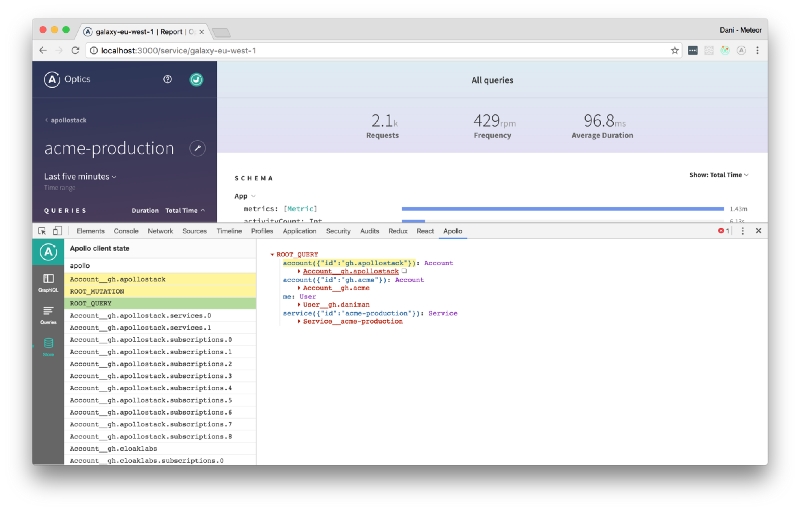Screen dimensions: 800x511
Task: Reload the page with the refresh button
Action: tap(75, 50)
